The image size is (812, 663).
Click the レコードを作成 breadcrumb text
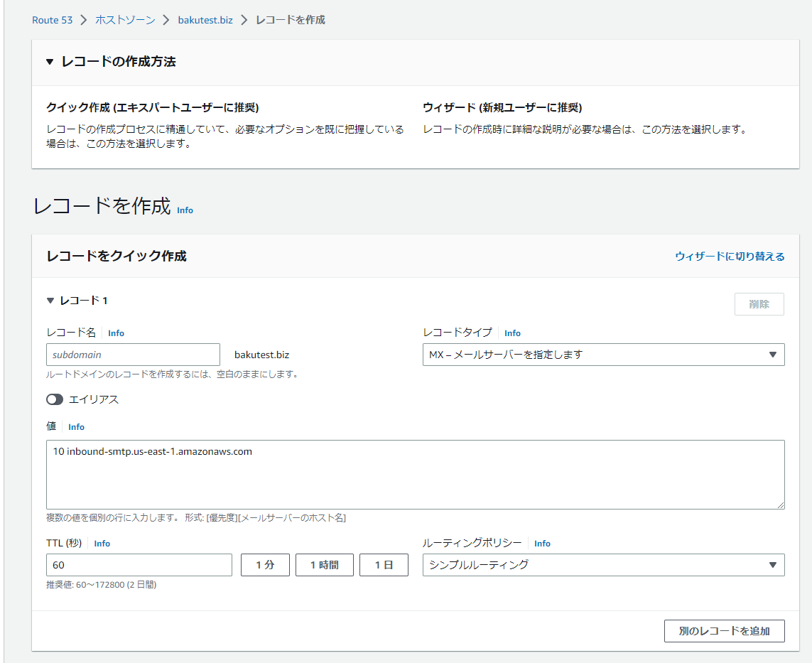291,20
